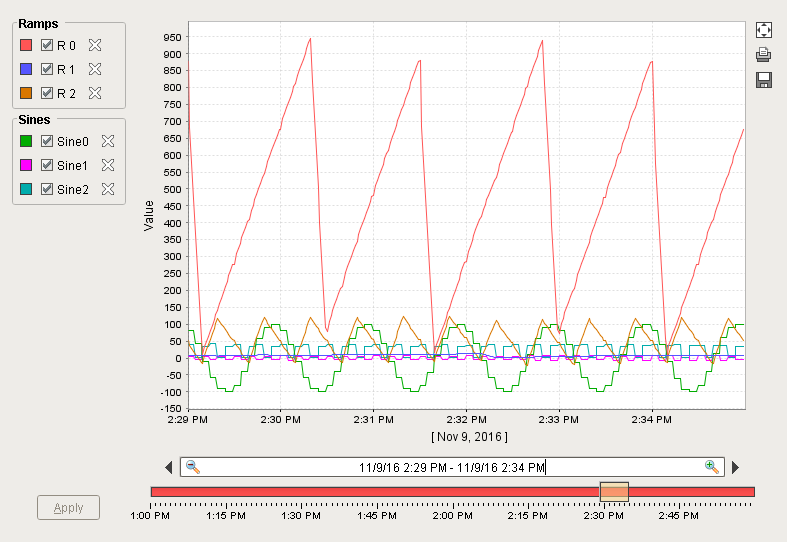The height and width of the screenshot is (542, 787).
Task: Remove the Sine0 pen
Action: [108, 141]
